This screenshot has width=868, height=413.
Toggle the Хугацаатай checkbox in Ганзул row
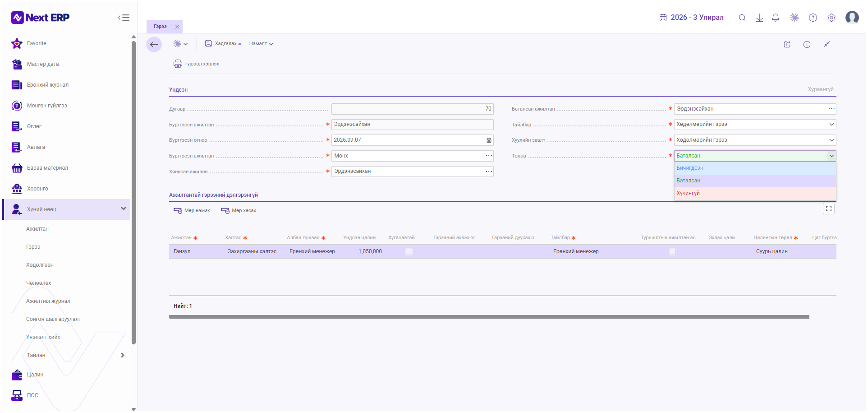pos(409,252)
